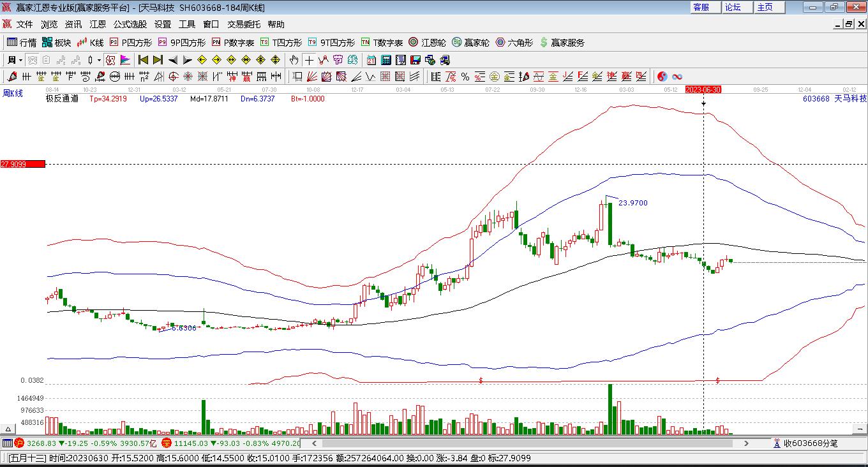Click the 极反通道 indicator name
The width and height of the screenshot is (868, 467).
pyautogui.click(x=62, y=99)
